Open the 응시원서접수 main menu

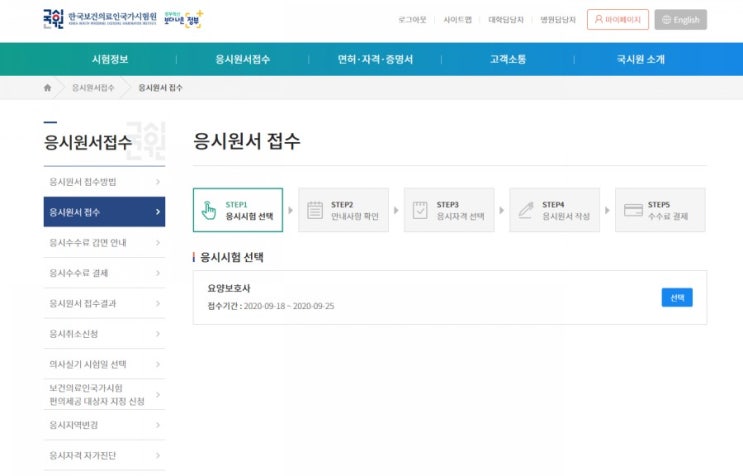[x=243, y=59]
